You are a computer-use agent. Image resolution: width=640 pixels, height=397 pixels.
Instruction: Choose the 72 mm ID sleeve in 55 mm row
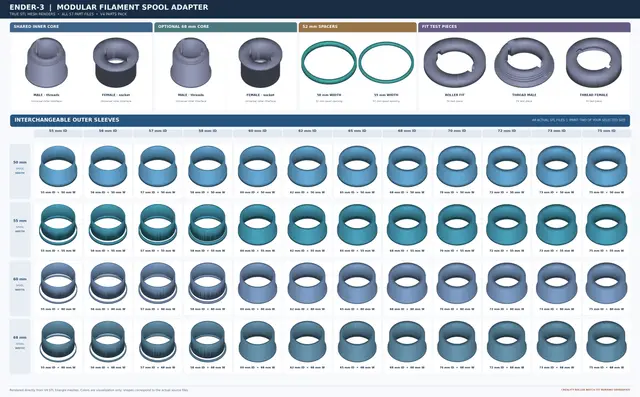click(x=507, y=225)
